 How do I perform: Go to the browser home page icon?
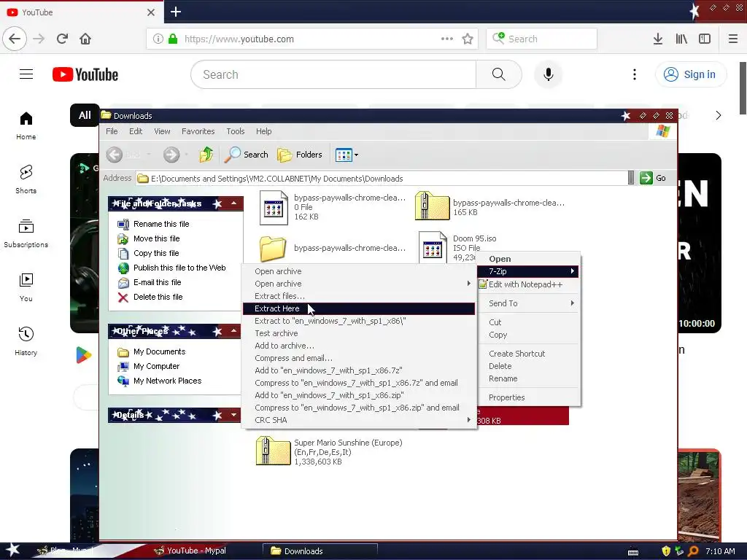(x=85, y=39)
